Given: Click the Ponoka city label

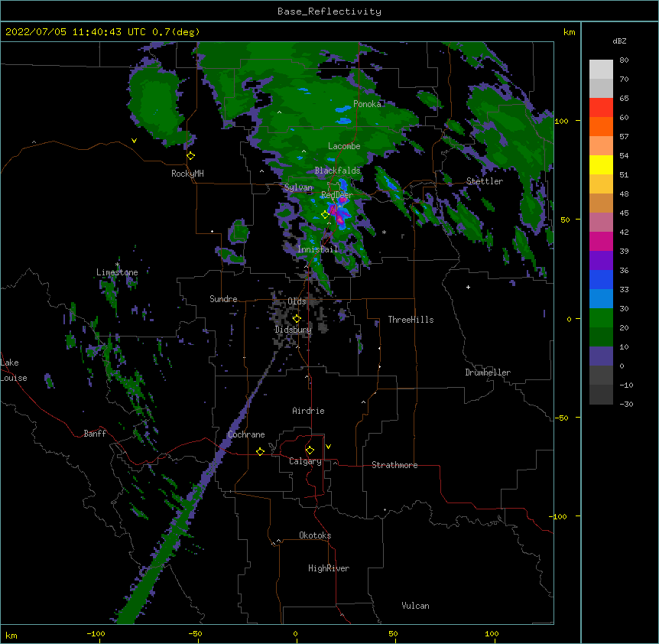Looking at the screenshot, I should pos(367,104).
